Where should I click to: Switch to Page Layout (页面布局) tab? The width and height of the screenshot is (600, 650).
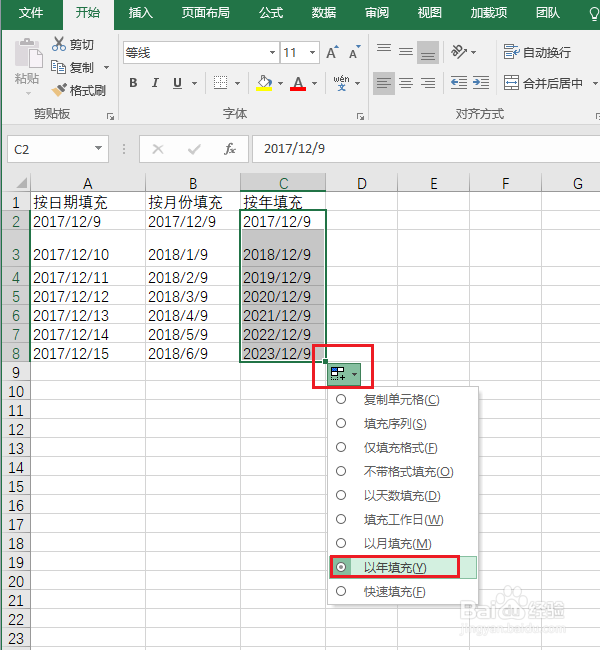point(205,13)
